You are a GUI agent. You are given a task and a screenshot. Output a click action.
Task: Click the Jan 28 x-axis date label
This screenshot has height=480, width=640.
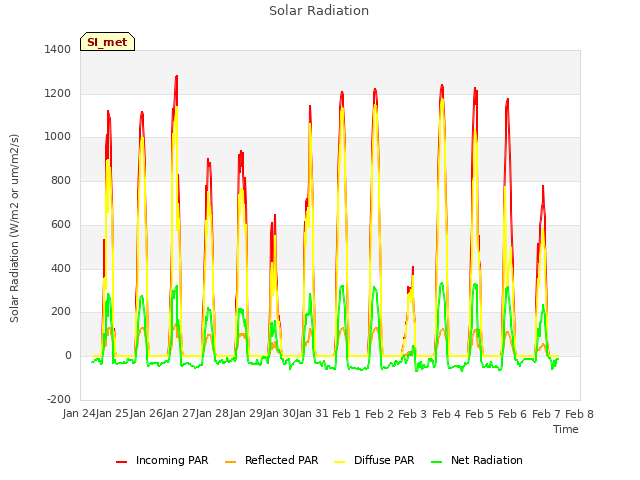click(212, 413)
